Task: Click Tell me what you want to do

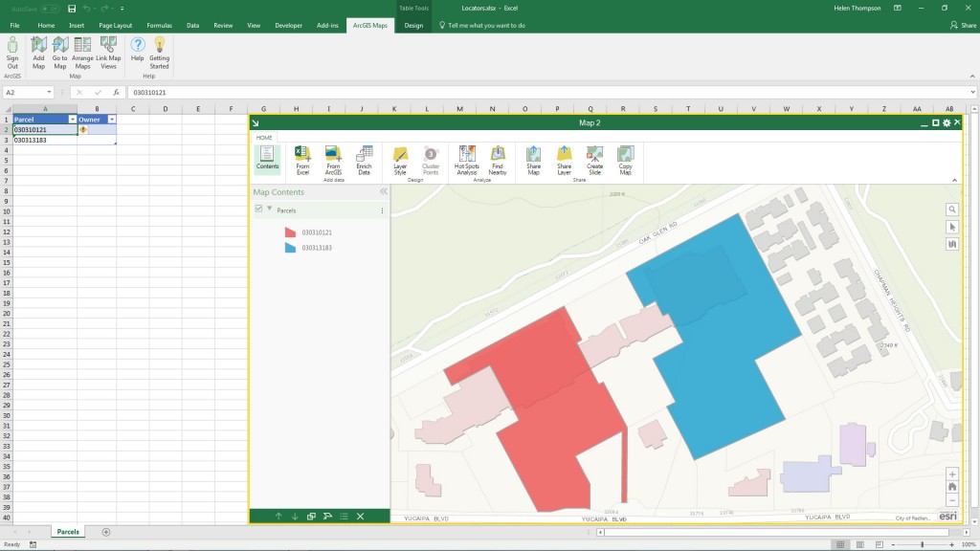Action: click(482, 26)
